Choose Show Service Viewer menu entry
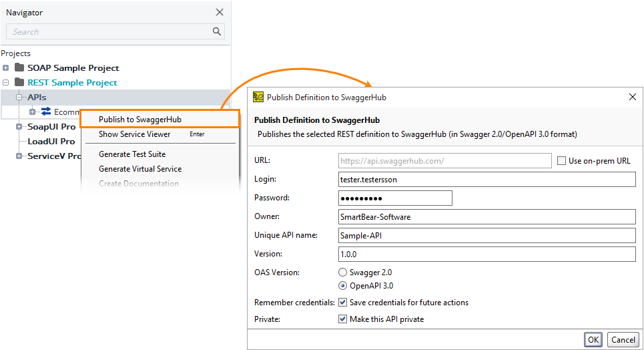644x350 pixels. tap(159, 134)
